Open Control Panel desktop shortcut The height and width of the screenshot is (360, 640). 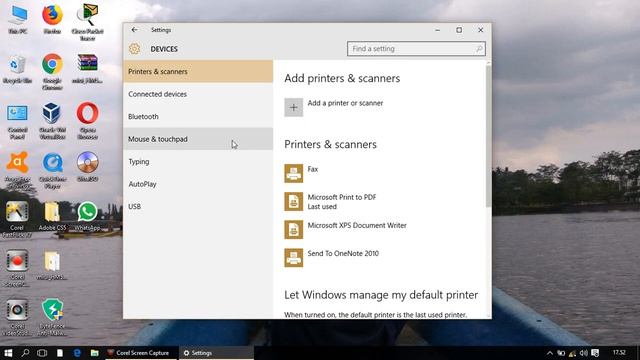tap(18, 122)
